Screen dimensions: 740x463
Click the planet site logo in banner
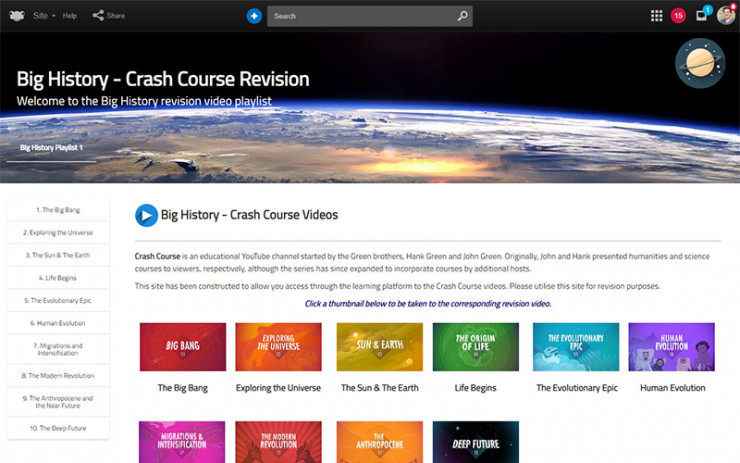coord(700,63)
